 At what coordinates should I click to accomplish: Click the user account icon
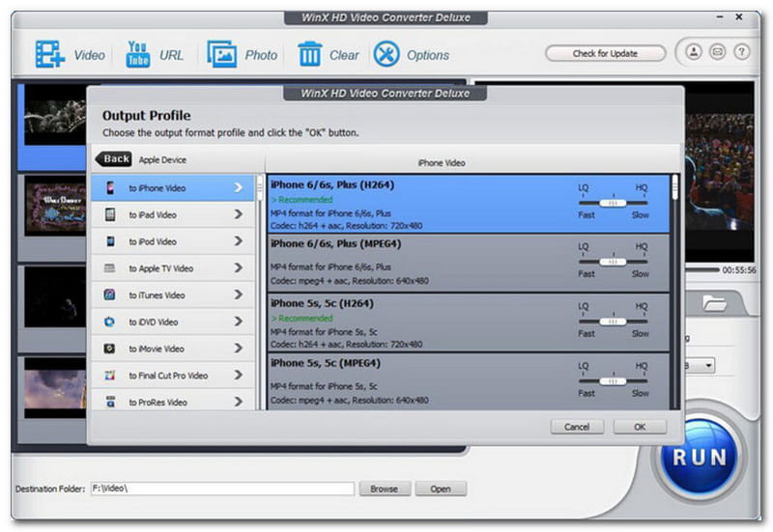coord(695,52)
